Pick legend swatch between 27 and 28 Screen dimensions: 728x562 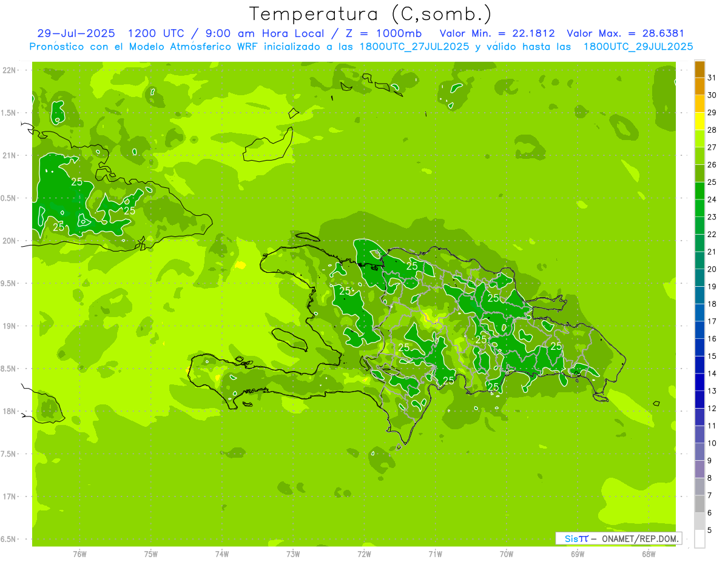pyautogui.click(x=699, y=138)
